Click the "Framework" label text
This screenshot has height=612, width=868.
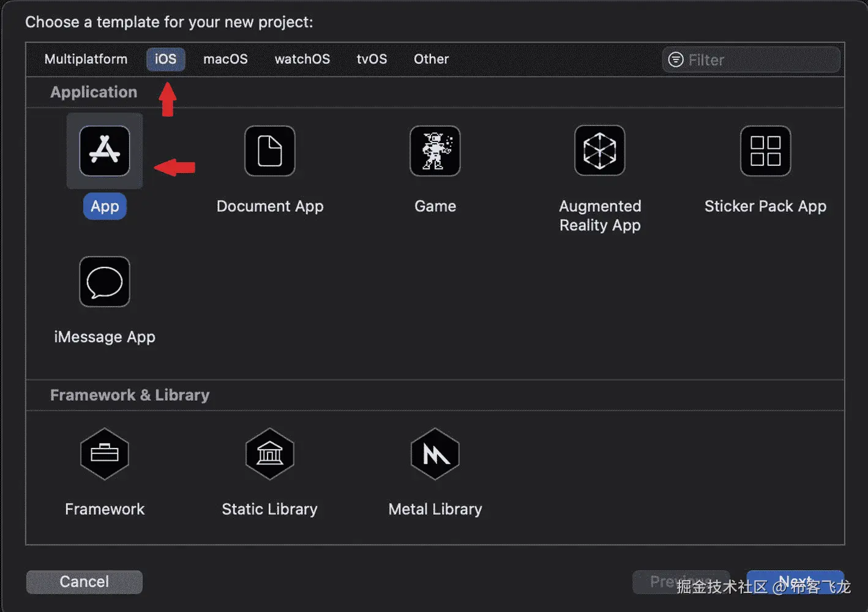[x=105, y=509]
